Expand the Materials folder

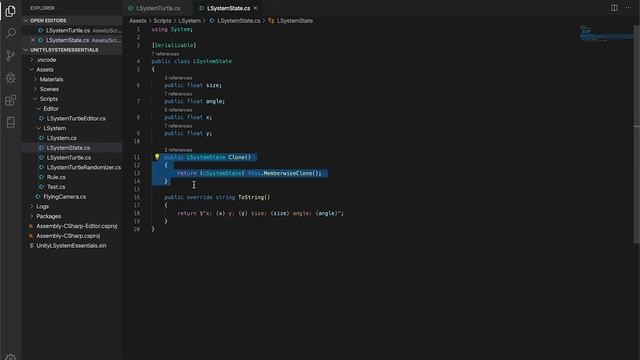51,79
